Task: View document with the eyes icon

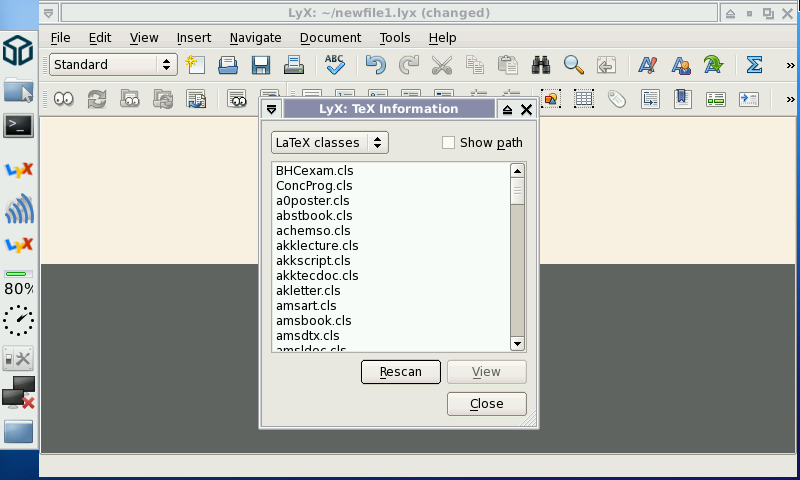Action: (64, 99)
